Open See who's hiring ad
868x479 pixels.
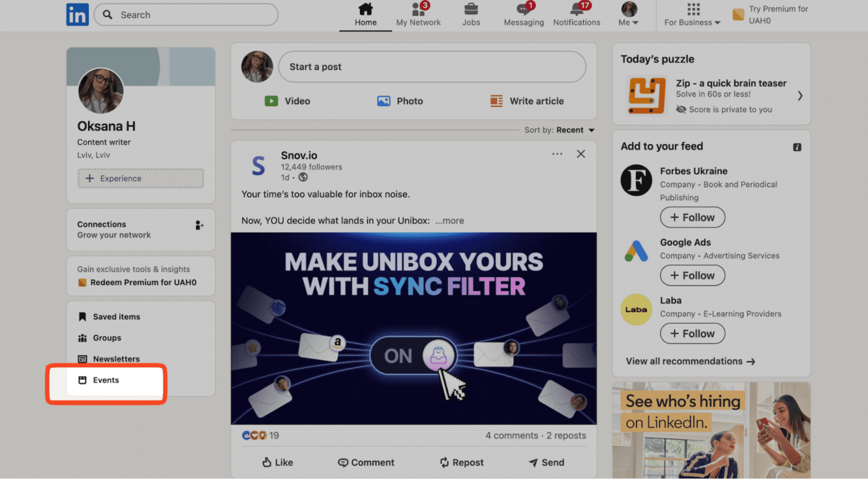(711, 430)
